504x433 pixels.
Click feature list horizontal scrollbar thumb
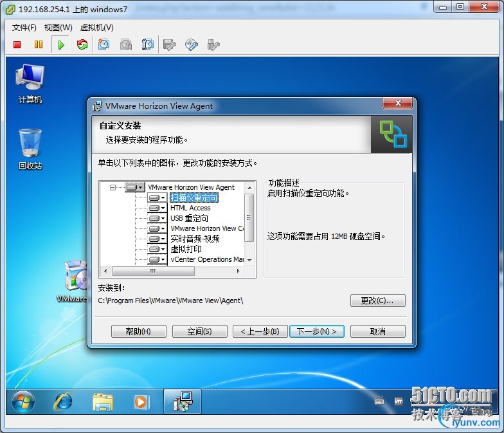coord(153,272)
